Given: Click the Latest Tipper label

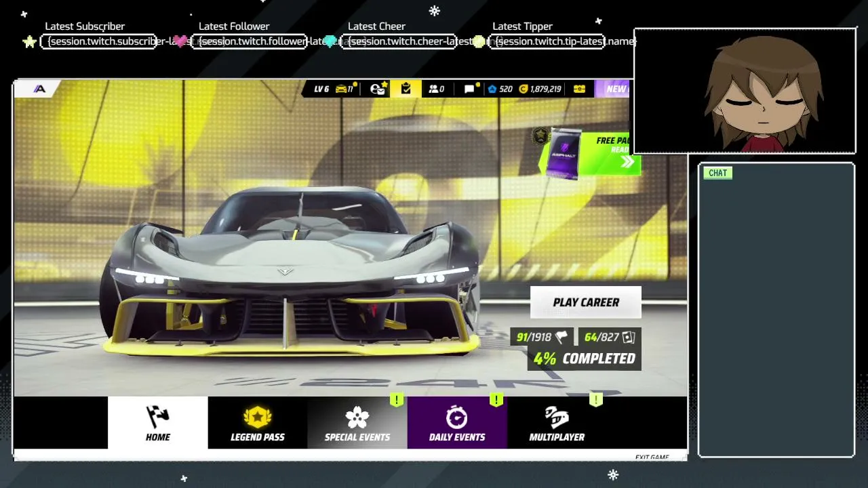Looking at the screenshot, I should point(522,26).
